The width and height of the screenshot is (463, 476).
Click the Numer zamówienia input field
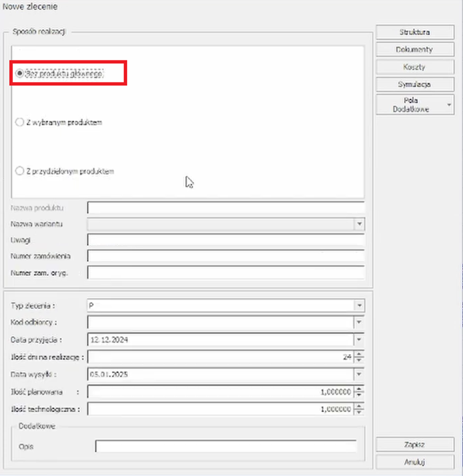[x=225, y=256]
